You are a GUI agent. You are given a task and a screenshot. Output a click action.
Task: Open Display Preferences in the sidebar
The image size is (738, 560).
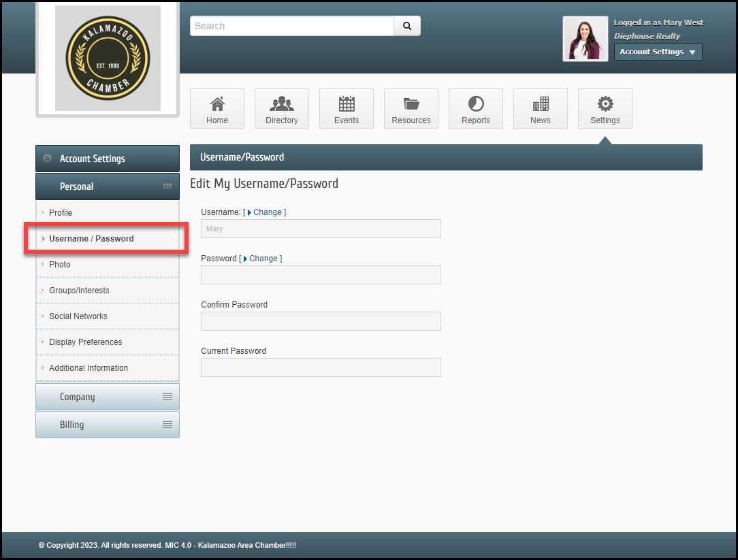[x=86, y=342]
